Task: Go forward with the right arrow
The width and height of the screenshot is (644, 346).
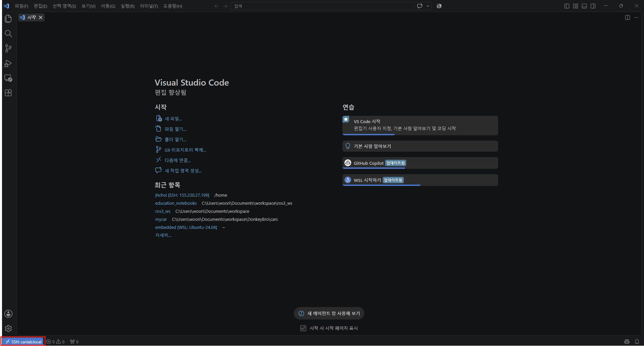Action: click(x=225, y=6)
